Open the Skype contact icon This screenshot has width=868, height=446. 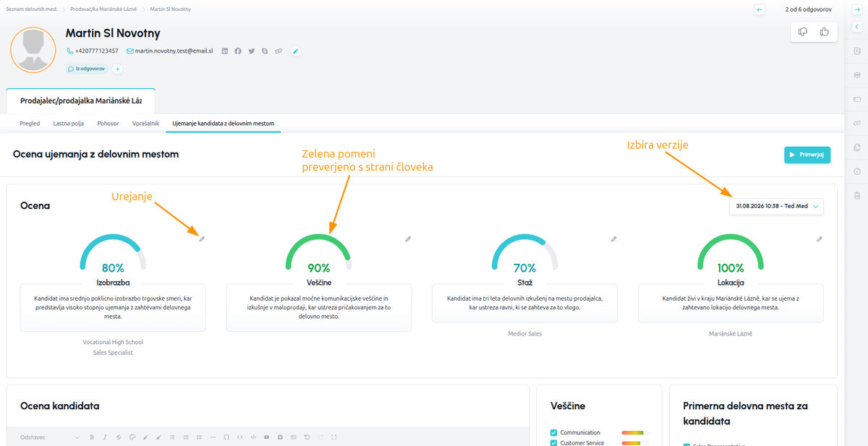tap(265, 51)
